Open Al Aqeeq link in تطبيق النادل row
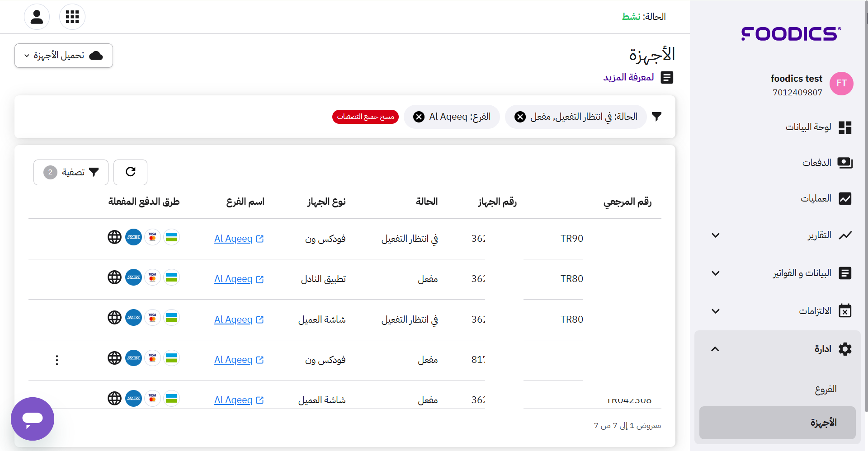 click(x=239, y=279)
